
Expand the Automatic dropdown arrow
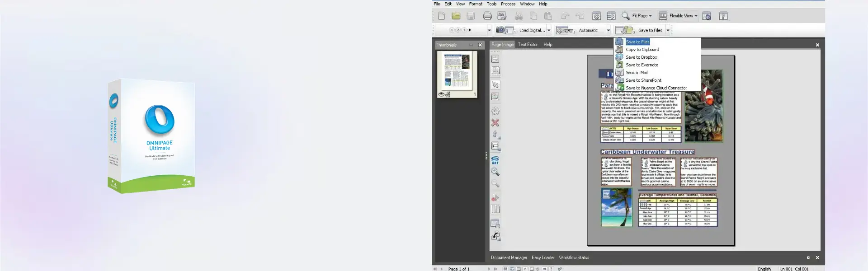pos(608,30)
